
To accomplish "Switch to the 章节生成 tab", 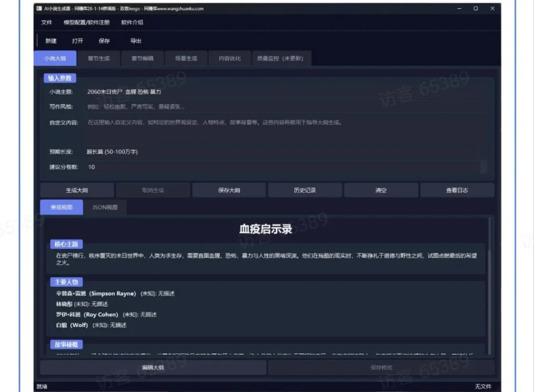I will pyautogui.click(x=99, y=58).
